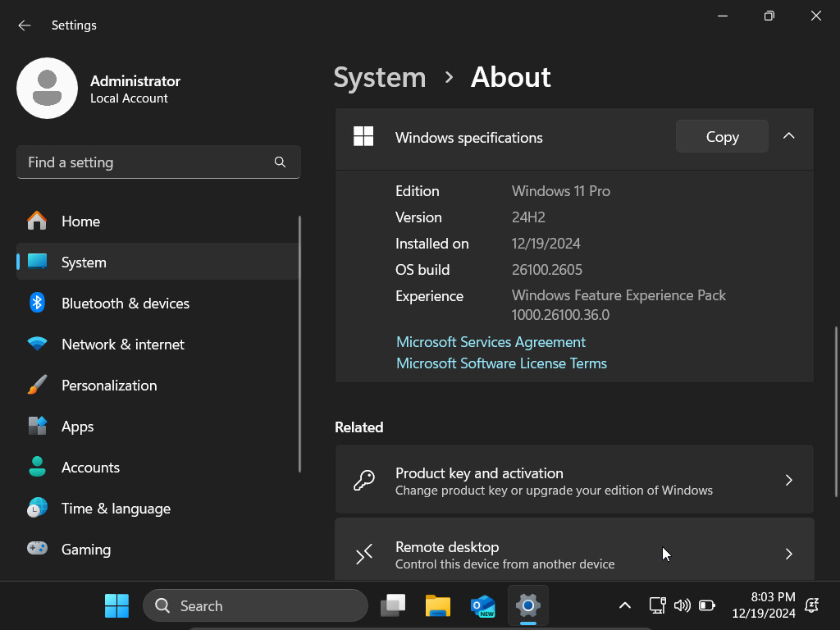Click the About page heading
The image size is (840, 630).
click(510, 77)
